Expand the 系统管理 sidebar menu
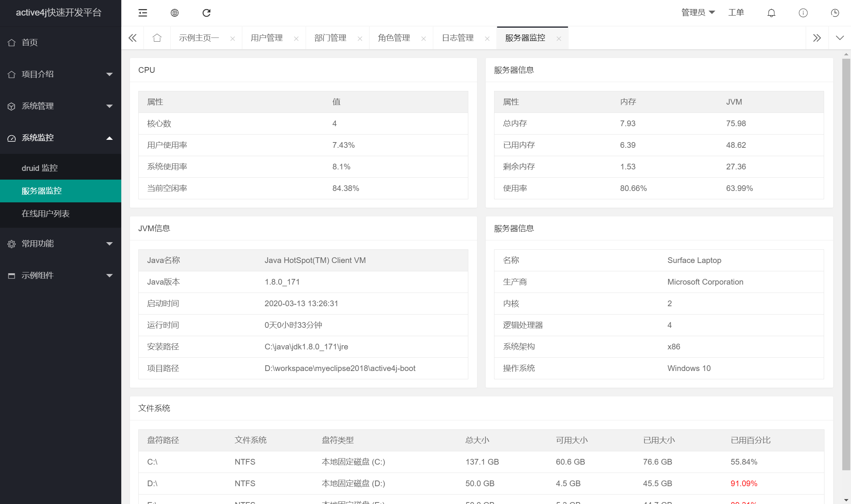The width and height of the screenshot is (851, 504). (61, 106)
